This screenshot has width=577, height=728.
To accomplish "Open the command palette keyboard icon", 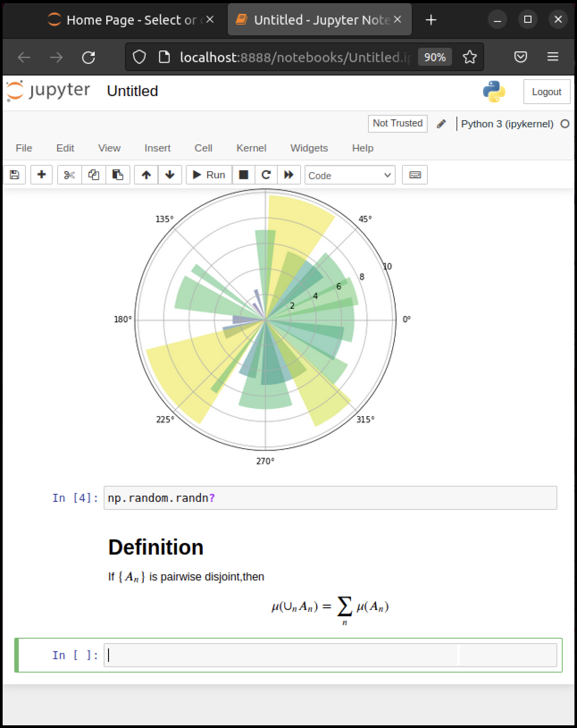I will 414,175.
